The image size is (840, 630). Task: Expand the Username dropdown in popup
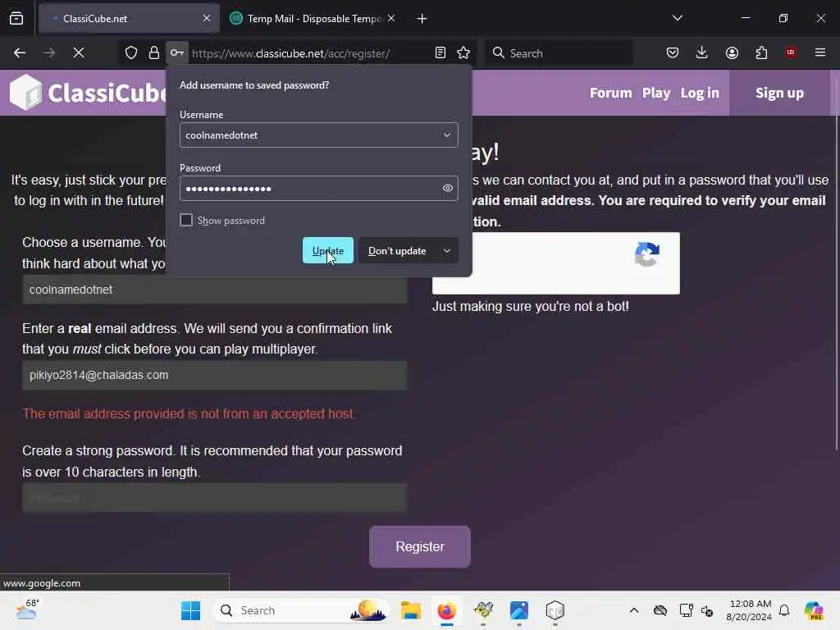tap(447, 135)
